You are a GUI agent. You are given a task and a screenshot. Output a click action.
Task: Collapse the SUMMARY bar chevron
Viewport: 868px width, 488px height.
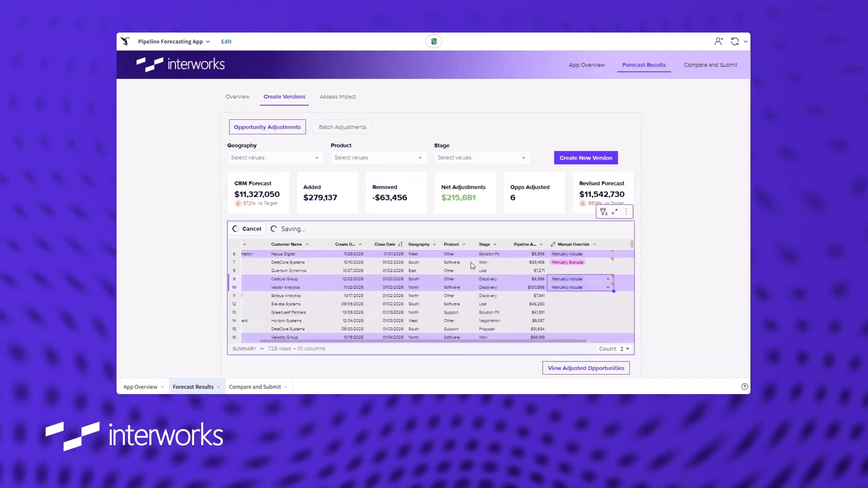(x=262, y=349)
